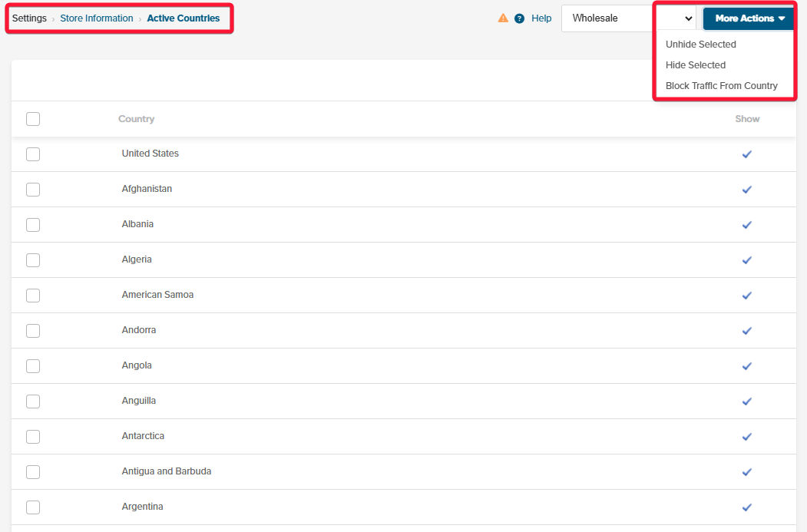
Task: Select the Argentina row checkbox
Action: [33, 507]
